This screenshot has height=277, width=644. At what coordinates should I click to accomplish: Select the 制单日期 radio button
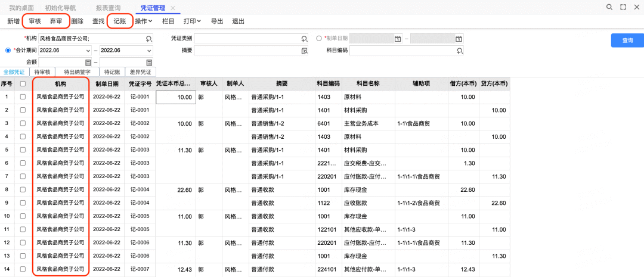click(x=319, y=38)
